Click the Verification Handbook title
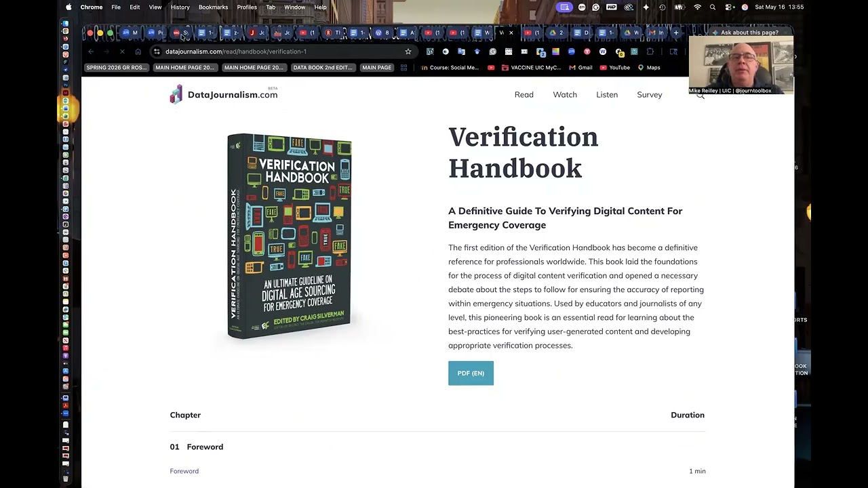Image resolution: width=868 pixels, height=488 pixels. [523, 152]
